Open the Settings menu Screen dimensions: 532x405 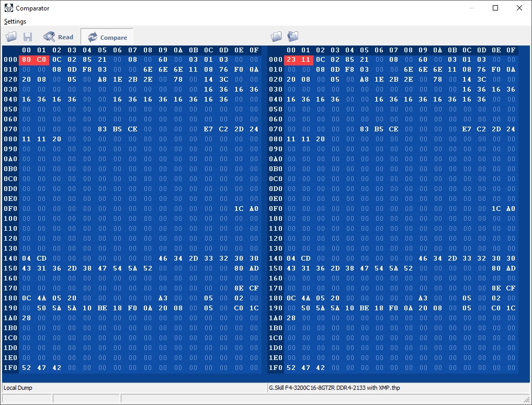tap(15, 21)
